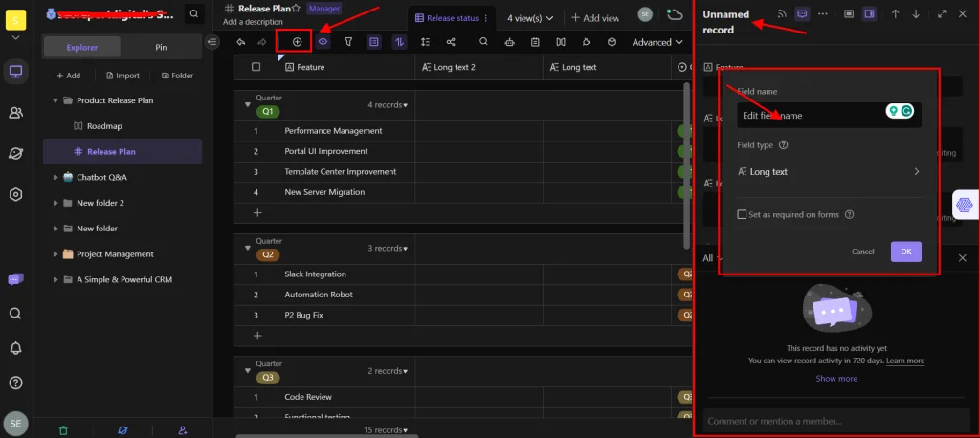980x438 pixels.
Task: Click the Q1 quarter color tag
Action: [268, 111]
